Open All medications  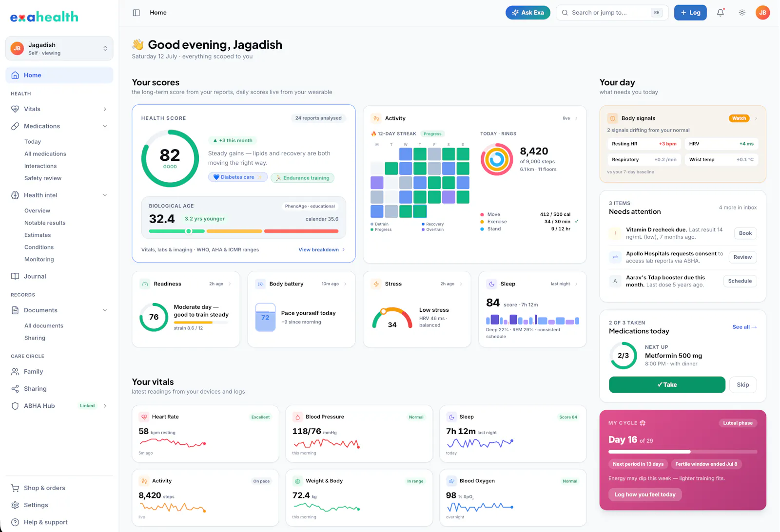pos(45,154)
